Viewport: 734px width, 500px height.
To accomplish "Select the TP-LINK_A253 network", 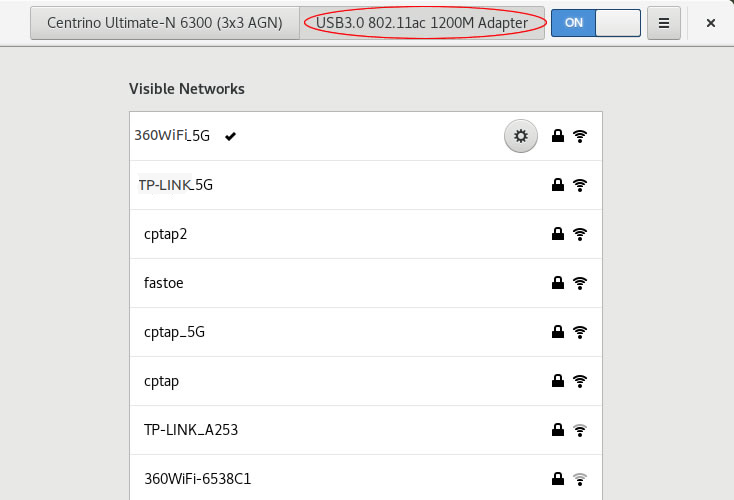I will 366,430.
